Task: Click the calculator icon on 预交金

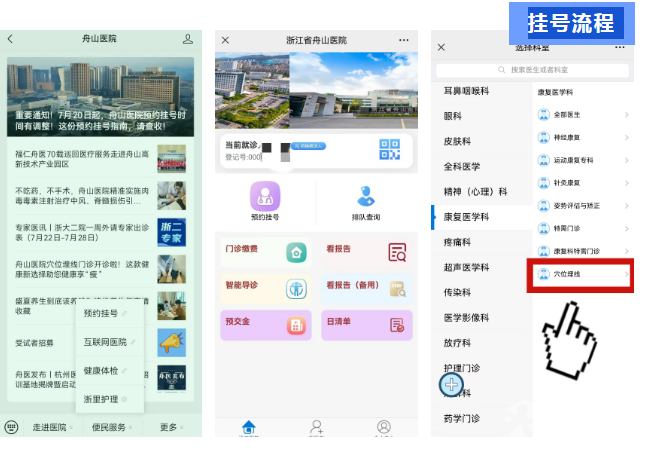Action: pos(296,326)
